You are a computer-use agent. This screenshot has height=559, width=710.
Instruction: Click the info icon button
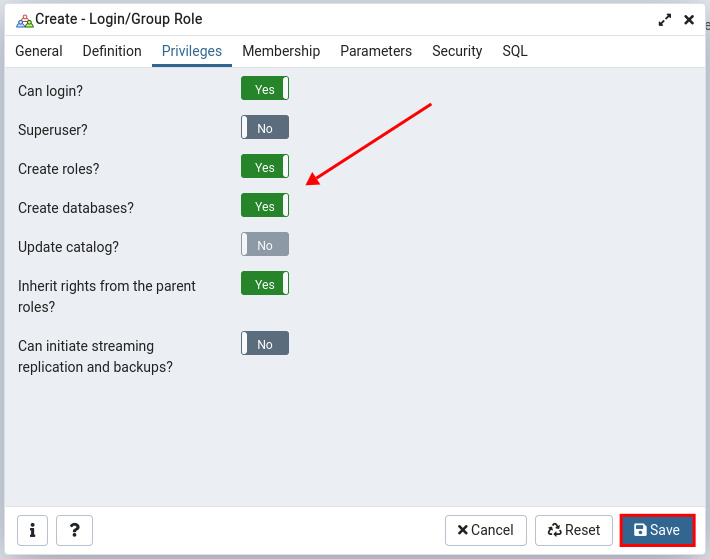[32, 530]
